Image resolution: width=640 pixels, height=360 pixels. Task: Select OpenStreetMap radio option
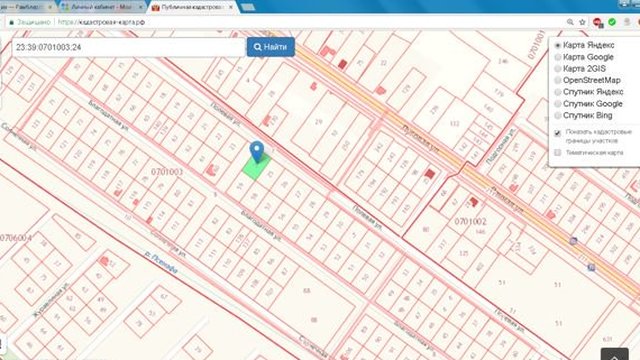pos(558,80)
